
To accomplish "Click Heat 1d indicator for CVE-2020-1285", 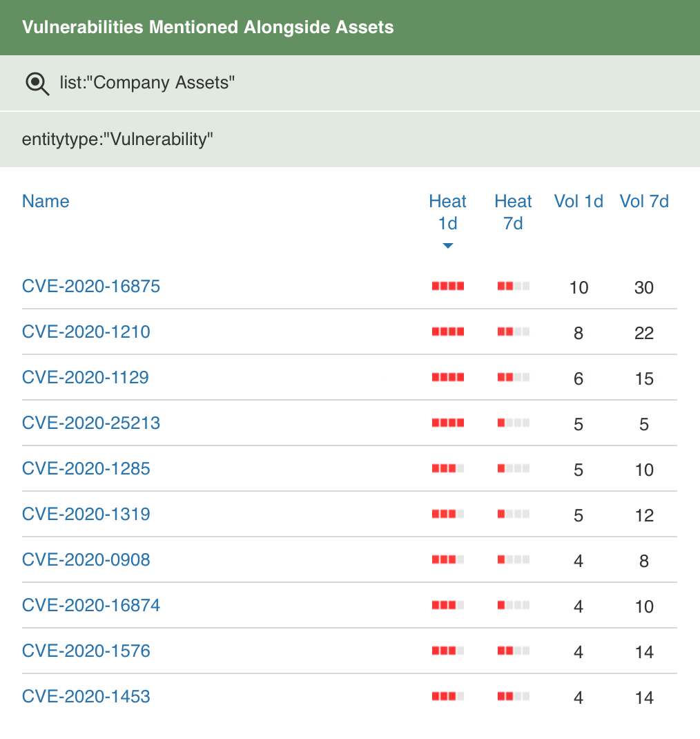I will point(448,468).
